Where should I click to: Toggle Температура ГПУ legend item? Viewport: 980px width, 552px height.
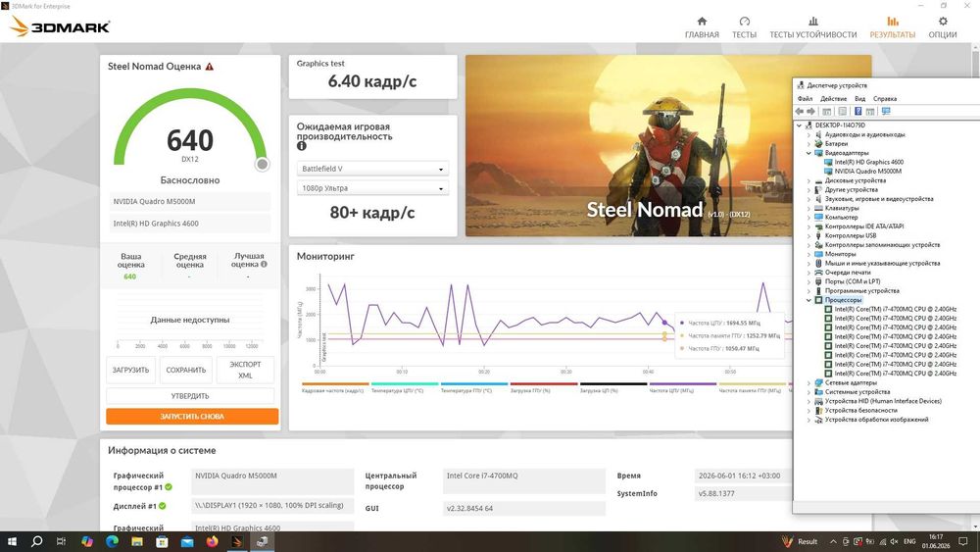tap(473, 387)
